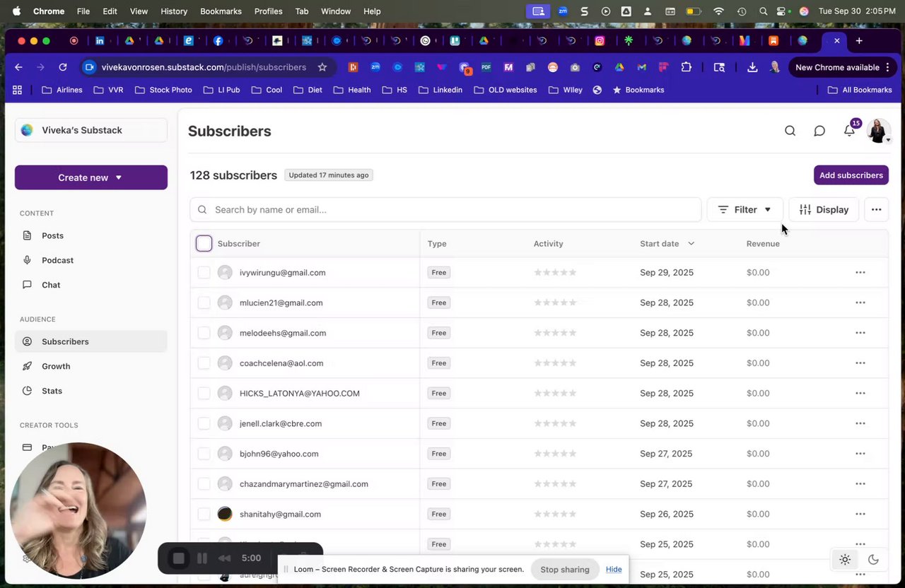
Task: Check the box for ivywirungu@gmail.com
Action: click(204, 272)
